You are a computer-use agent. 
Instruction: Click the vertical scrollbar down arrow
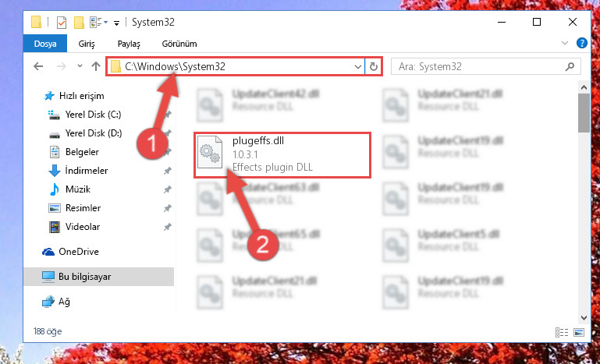click(584, 318)
